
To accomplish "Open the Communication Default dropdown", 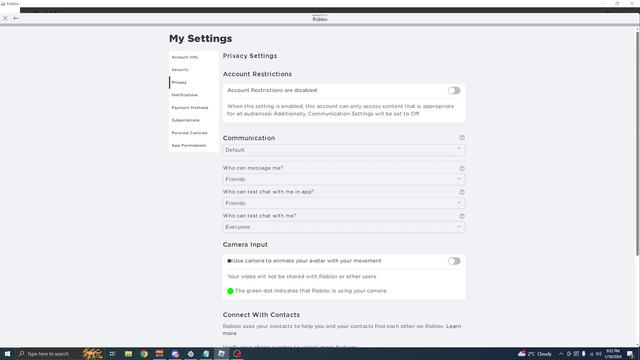I will 344,150.
